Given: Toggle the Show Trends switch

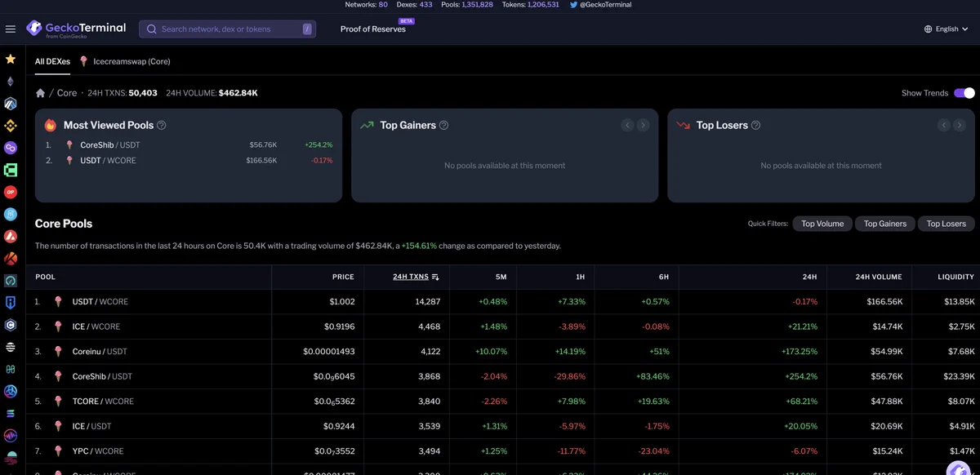Looking at the screenshot, I should 964,93.
